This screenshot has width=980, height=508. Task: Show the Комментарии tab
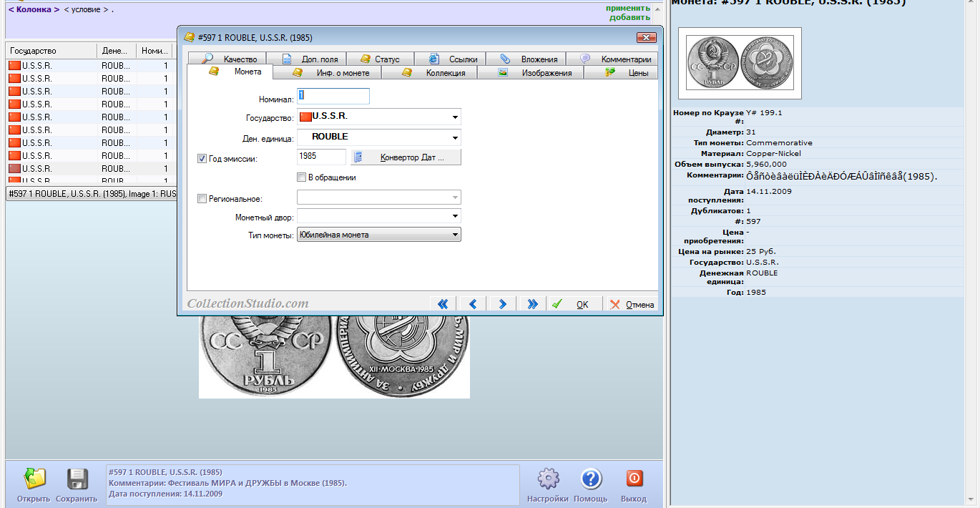(x=614, y=59)
